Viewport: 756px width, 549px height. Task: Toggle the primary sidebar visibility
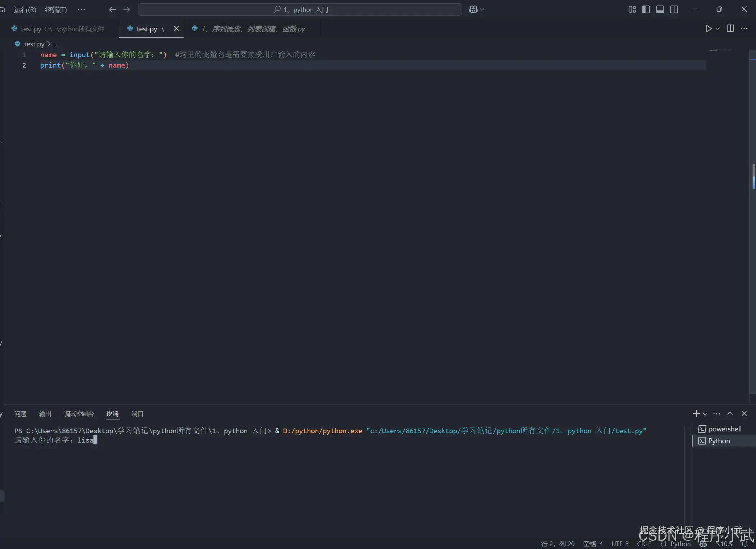coord(646,10)
